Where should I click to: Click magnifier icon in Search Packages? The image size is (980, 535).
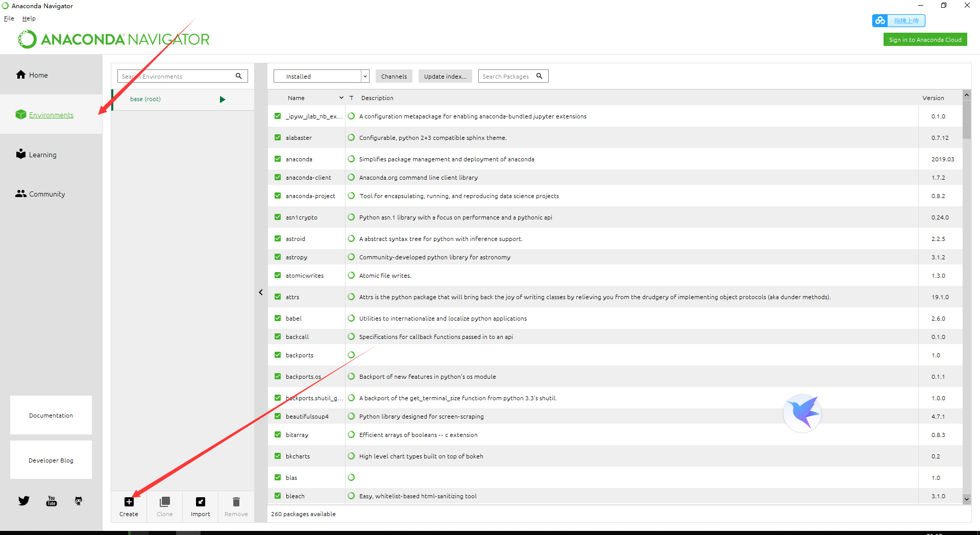tap(539, 76)
